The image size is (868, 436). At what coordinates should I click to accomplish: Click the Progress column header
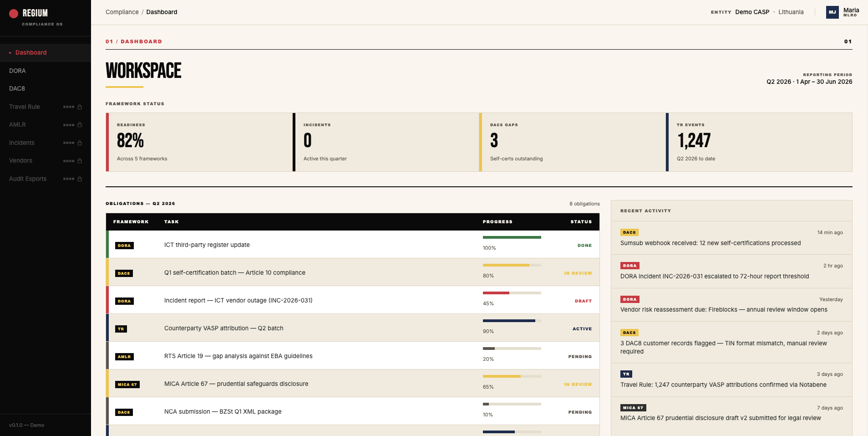point(497,222)
